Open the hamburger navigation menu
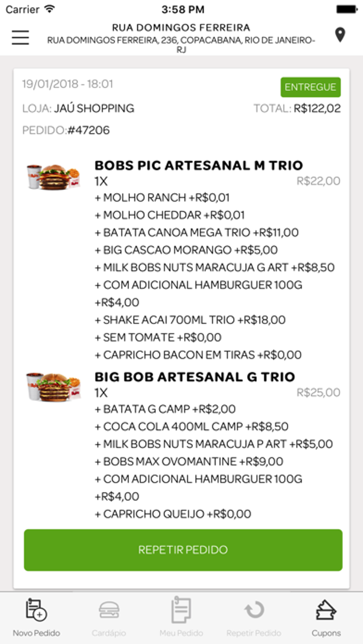Viewport: 363px width, 644px height. coord(20,38)
